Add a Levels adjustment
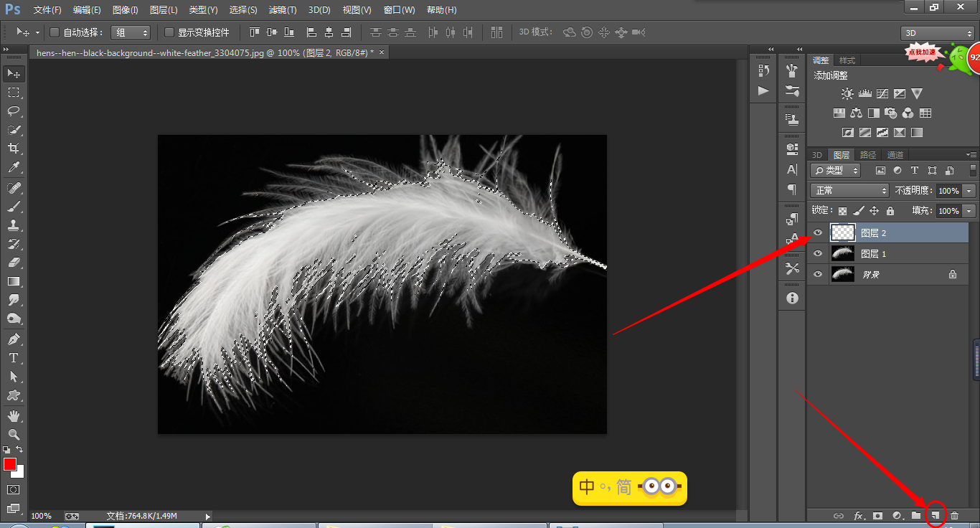980x528 pixels. [864, 94]
